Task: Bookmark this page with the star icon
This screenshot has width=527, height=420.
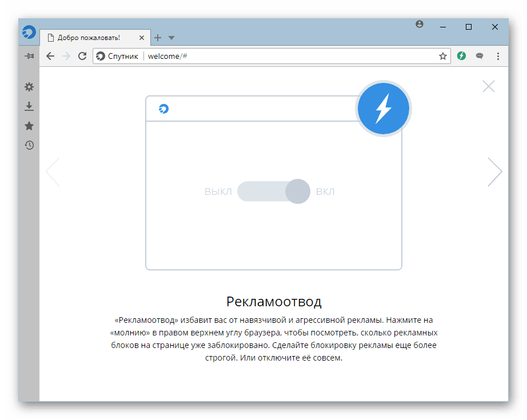Action: click(x=442, y=56)
